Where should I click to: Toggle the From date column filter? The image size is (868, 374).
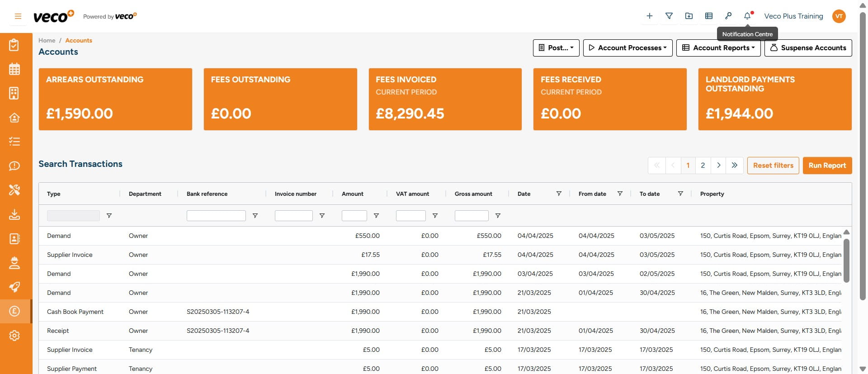(x=620, y=194)
